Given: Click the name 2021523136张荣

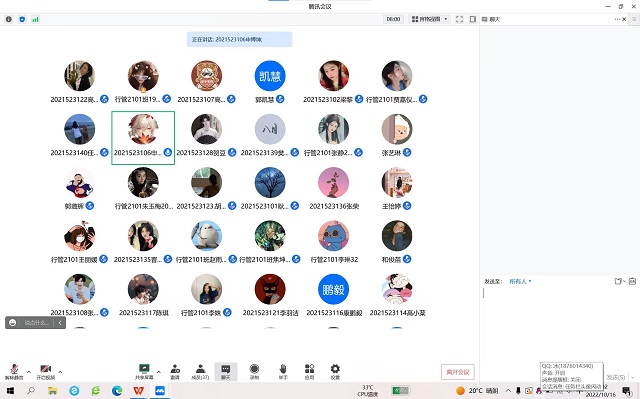Looking at the screenshot, I should [334, 206].
